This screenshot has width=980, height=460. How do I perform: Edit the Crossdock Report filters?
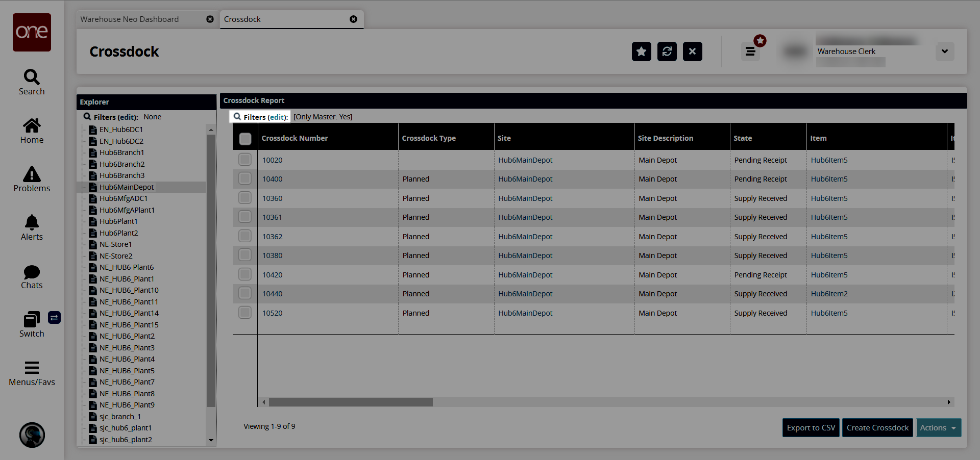coord(277,117)
